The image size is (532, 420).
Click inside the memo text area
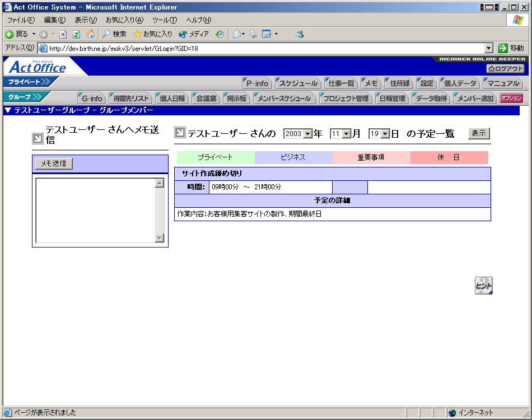pos(95,210)
